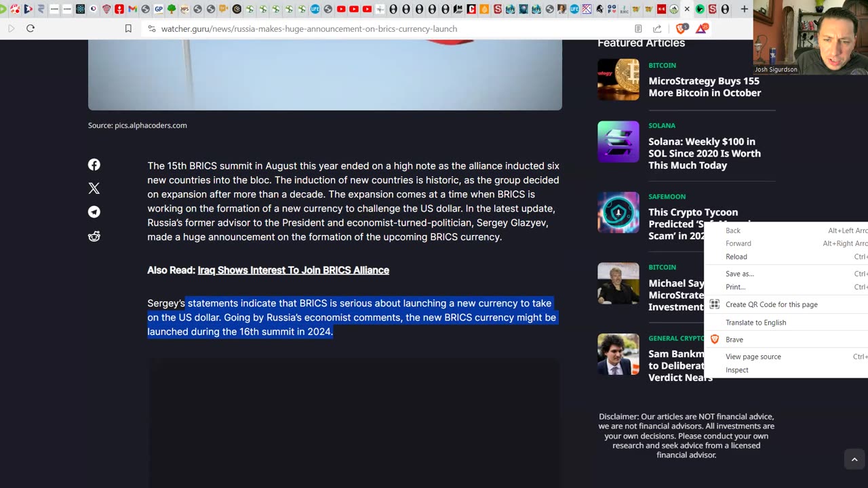
Task: Click the Disclaimer text under featured articles
Action: 686,436
